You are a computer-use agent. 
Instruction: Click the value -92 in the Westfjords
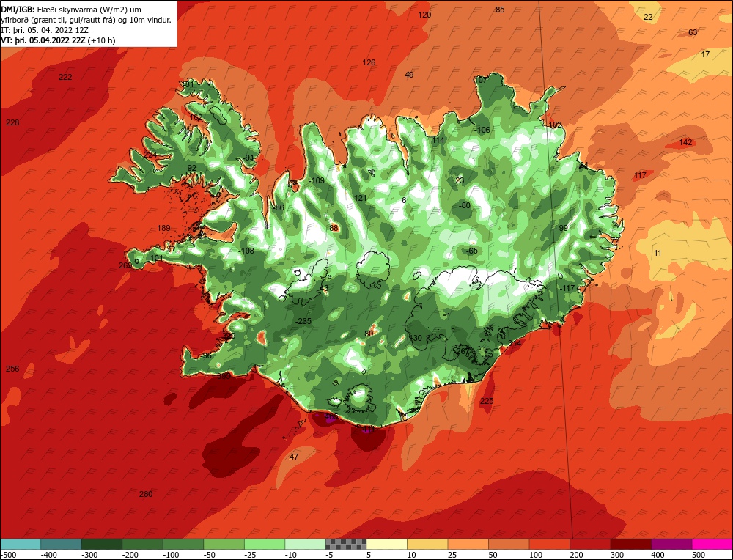[x=190, y=169]
